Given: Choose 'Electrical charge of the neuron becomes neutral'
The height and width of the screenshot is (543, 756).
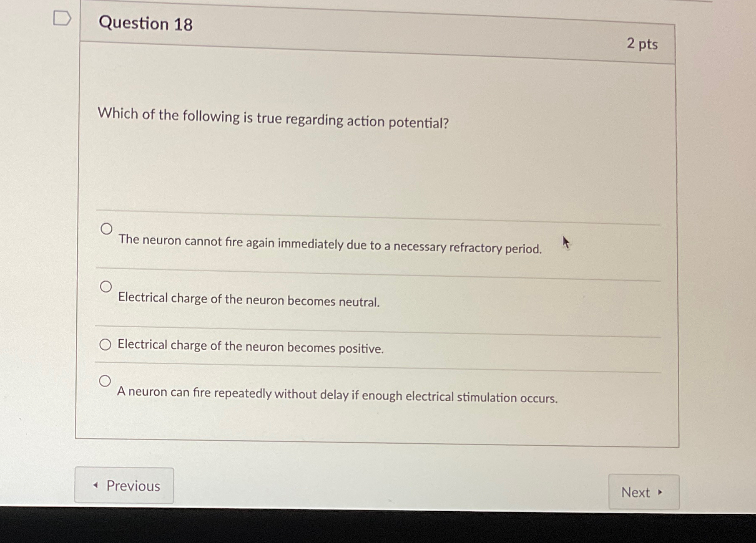Looking at the screenshot, I should coord(107,286).
